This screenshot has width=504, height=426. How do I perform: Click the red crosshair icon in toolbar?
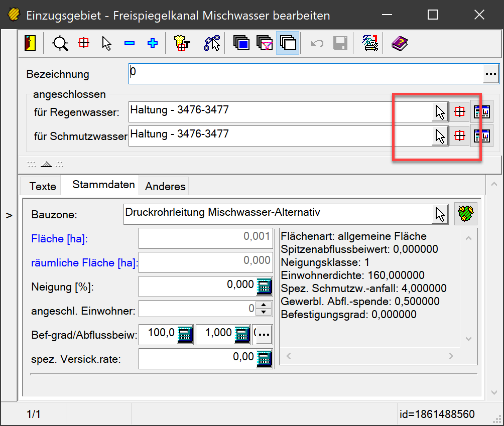(84, 44)
